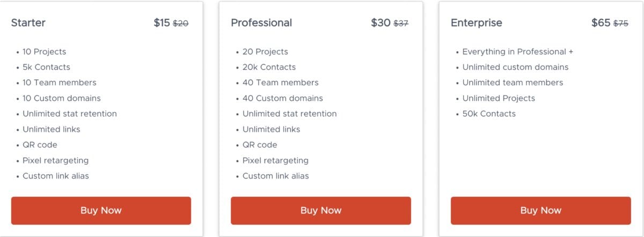Purchase the Enterprise plan with Buy Now
The height and width of the screenshot is (237, 644).
(540, 210)
